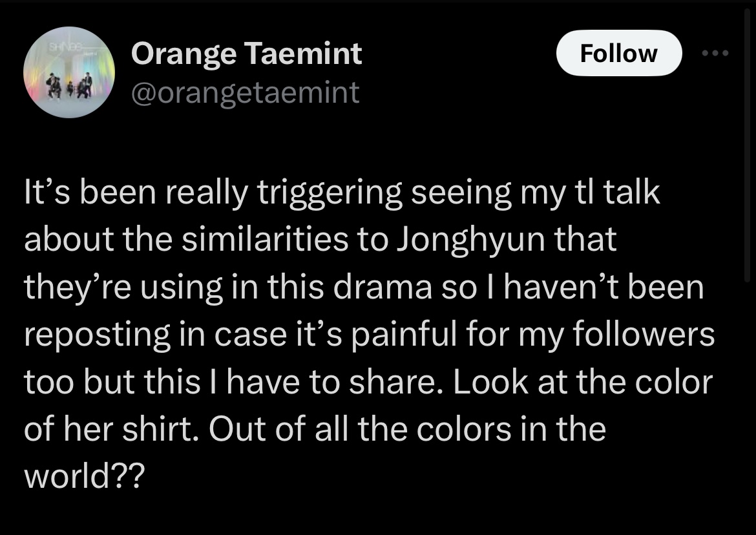756x535 pixels.
Task: Click the word reposting in tweet
Action: (98, 335)
